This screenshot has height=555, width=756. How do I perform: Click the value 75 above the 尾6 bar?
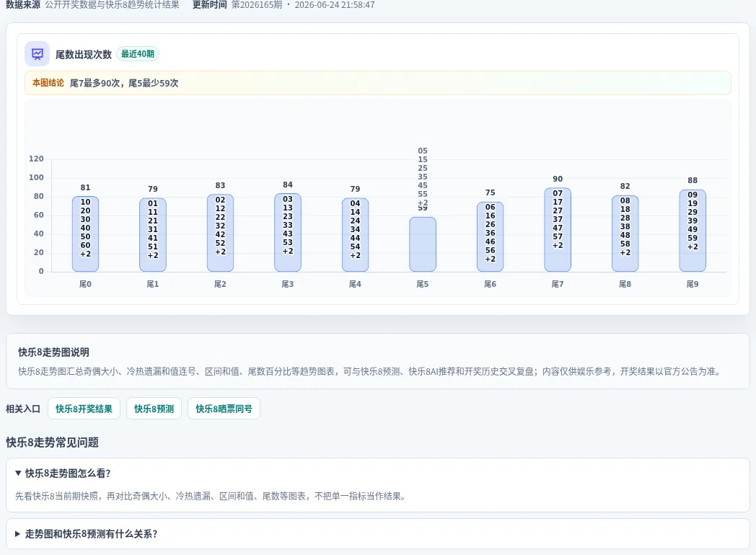tap(491, 192)
